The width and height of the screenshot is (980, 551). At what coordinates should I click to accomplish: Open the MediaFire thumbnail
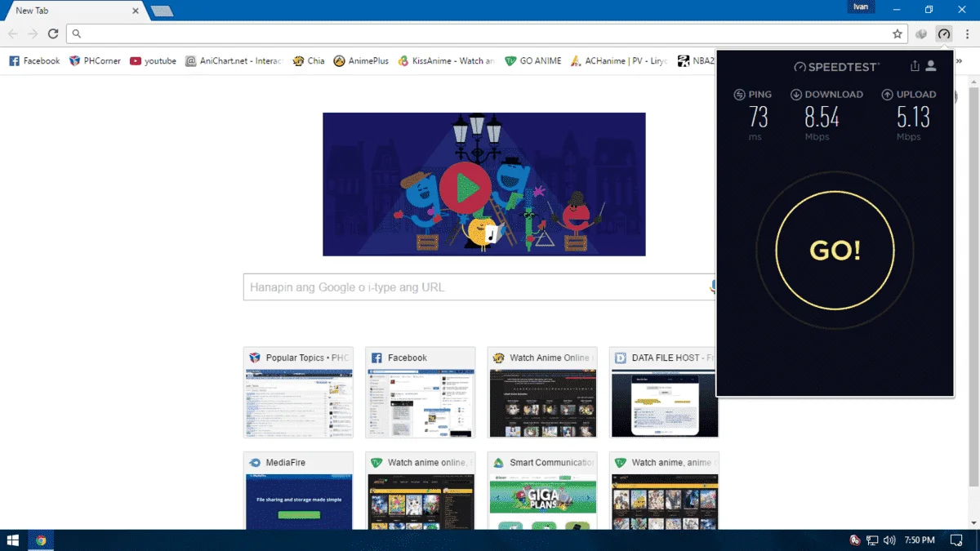(x=299, y=491)
